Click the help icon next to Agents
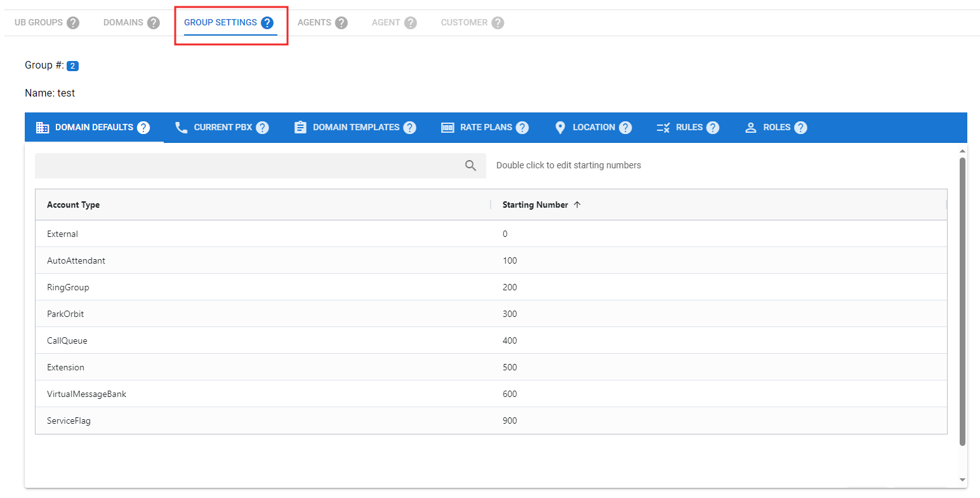The height and width of the screenshot is (498, 980). pyautogui.click(x=341, y=23)
